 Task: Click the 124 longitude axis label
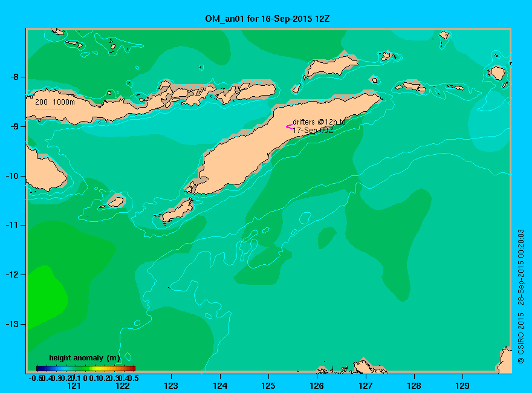220,386
